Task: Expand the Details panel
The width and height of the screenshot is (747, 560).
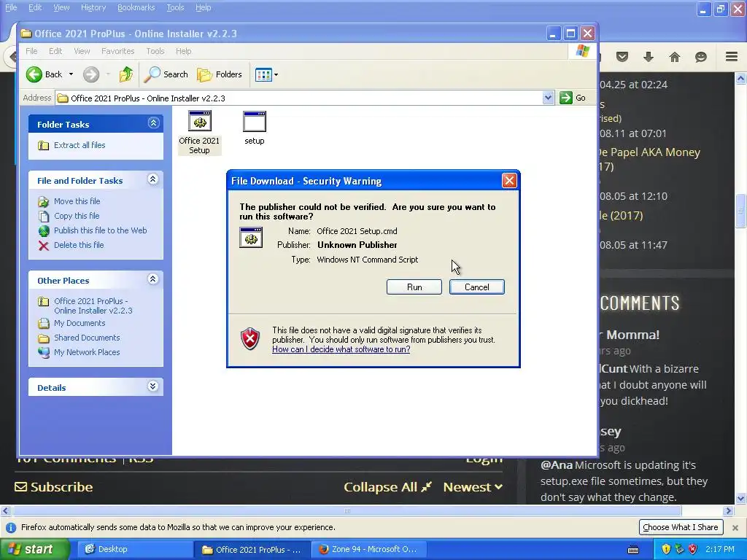Action: 153,386
